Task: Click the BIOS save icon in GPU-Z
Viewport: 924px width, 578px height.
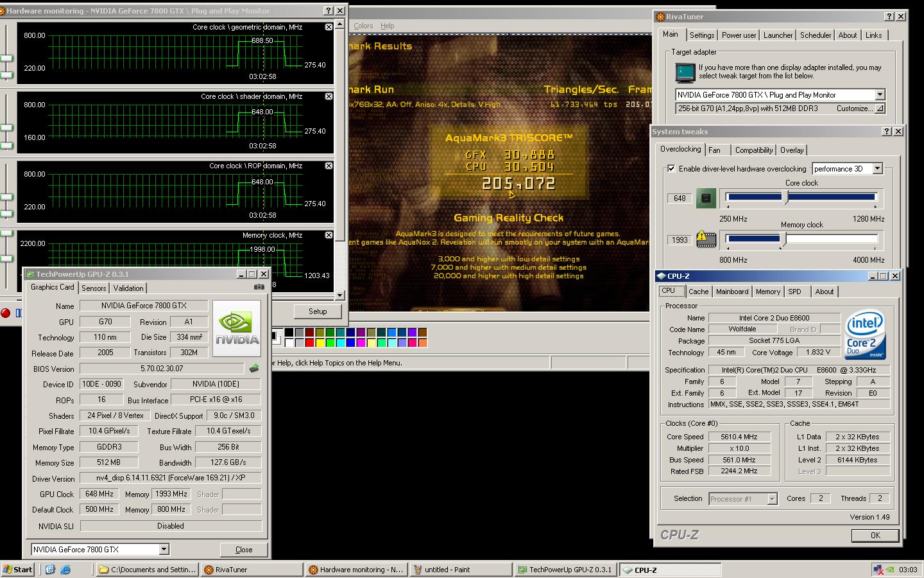Action: pyautogui.click(x=254, y=369)
